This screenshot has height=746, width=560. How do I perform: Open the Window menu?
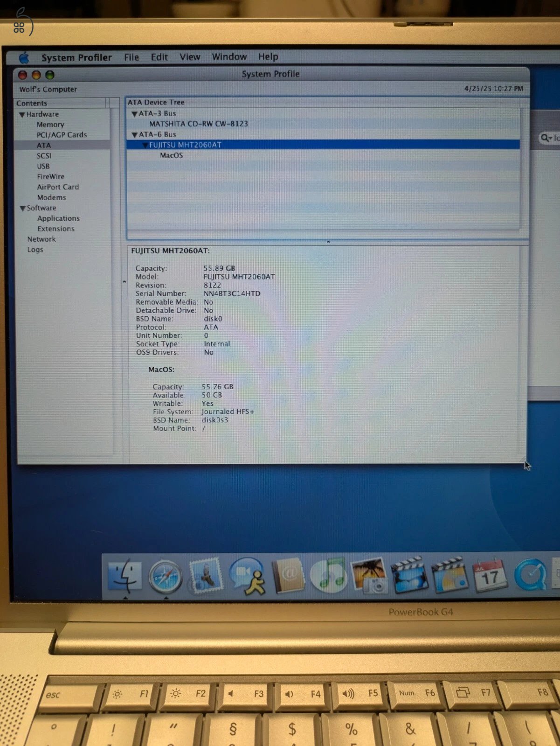[x=229, y=57]
